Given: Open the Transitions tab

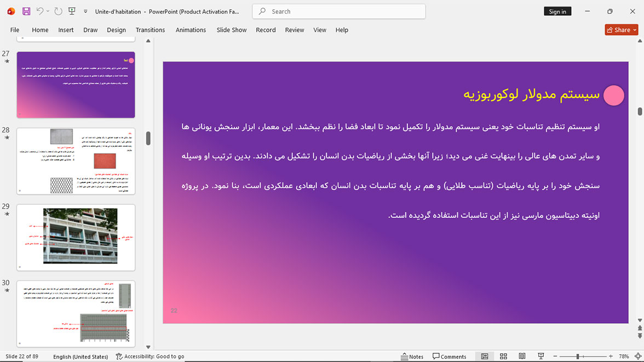Looking at the screenshot, I should click(150, 30).
